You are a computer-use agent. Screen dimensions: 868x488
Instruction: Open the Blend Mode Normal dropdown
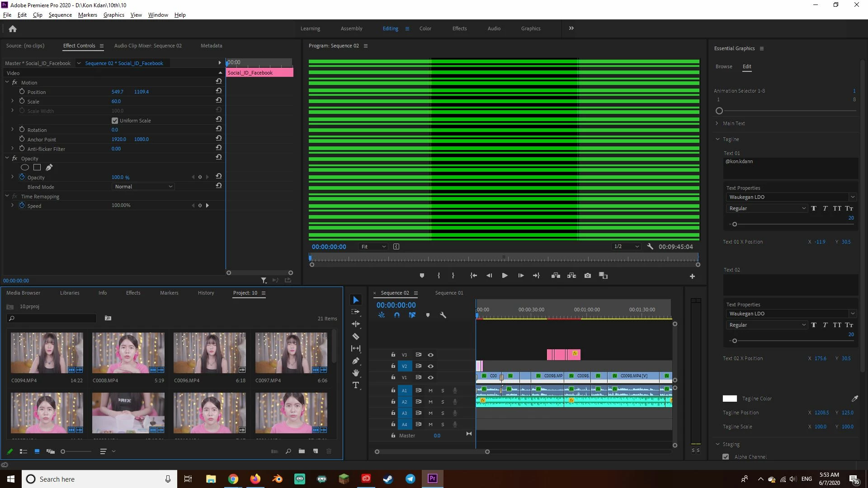[143, 187]
